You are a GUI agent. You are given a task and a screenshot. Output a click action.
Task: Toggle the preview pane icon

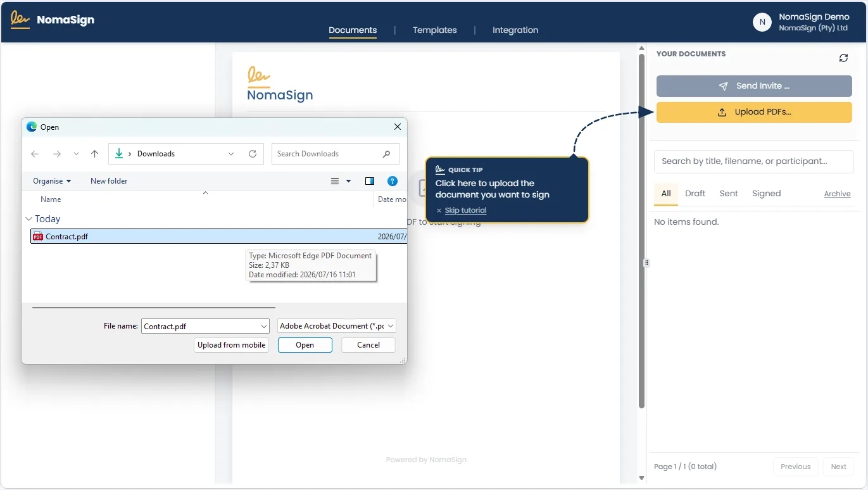(370, 181)
